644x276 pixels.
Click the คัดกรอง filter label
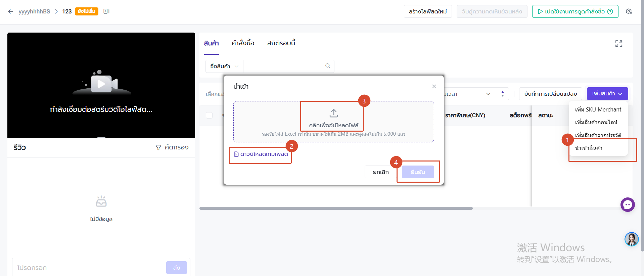click(177, 147)
